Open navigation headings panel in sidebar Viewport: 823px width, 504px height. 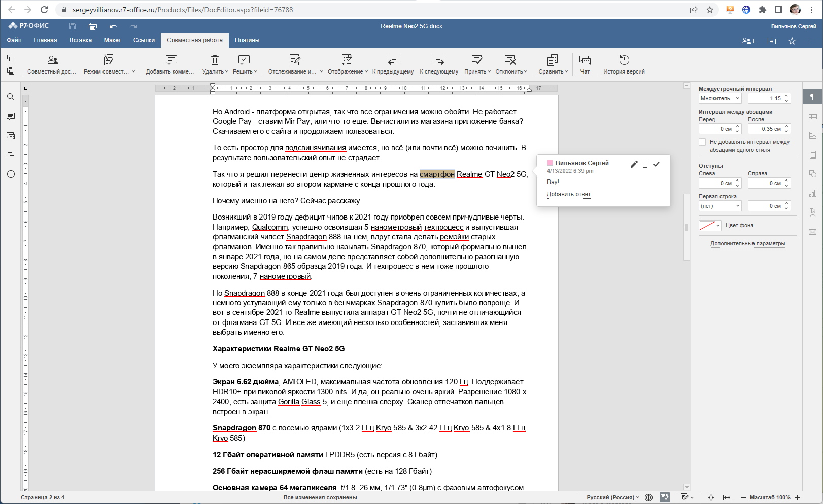point(11,155)
